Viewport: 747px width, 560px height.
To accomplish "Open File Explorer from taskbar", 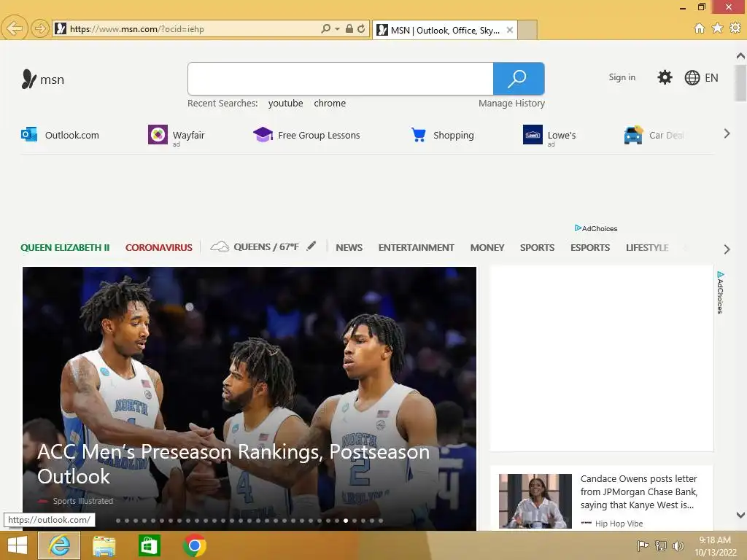I will [x=104, y=545].
